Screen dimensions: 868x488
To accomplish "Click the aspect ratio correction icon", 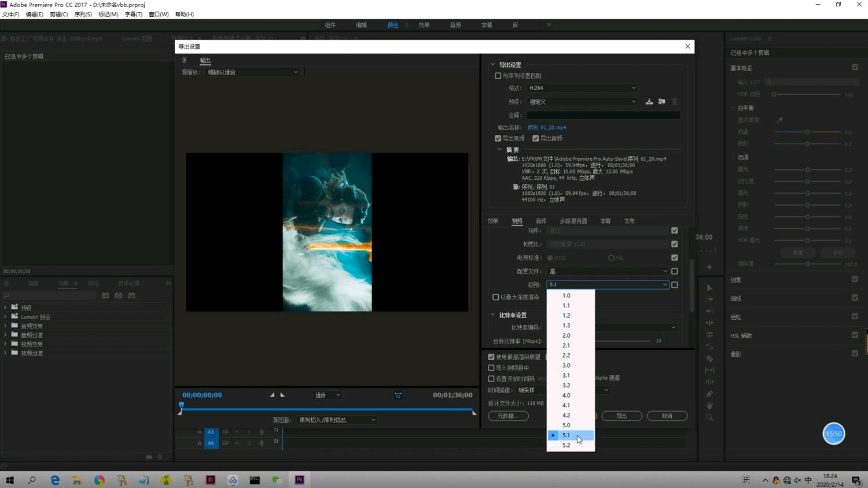I will click(398, 395).
